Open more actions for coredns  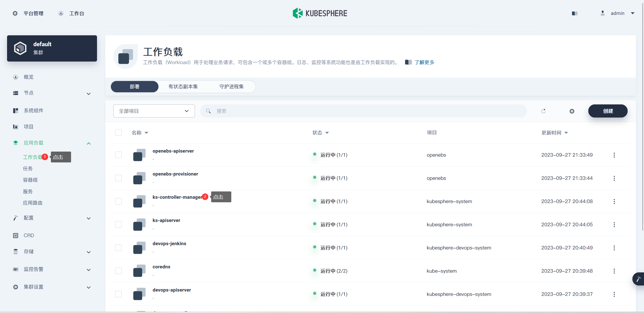614,271
